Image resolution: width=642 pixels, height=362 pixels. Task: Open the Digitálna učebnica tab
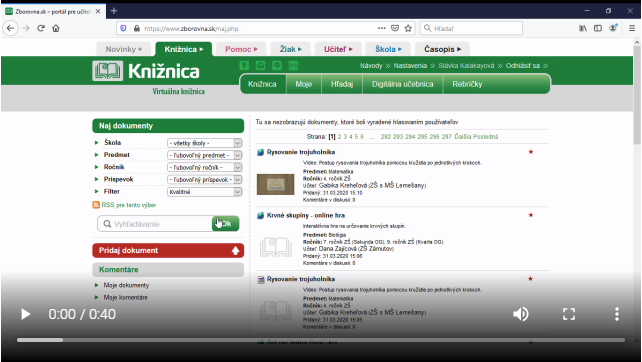click(x=402, y=84)
